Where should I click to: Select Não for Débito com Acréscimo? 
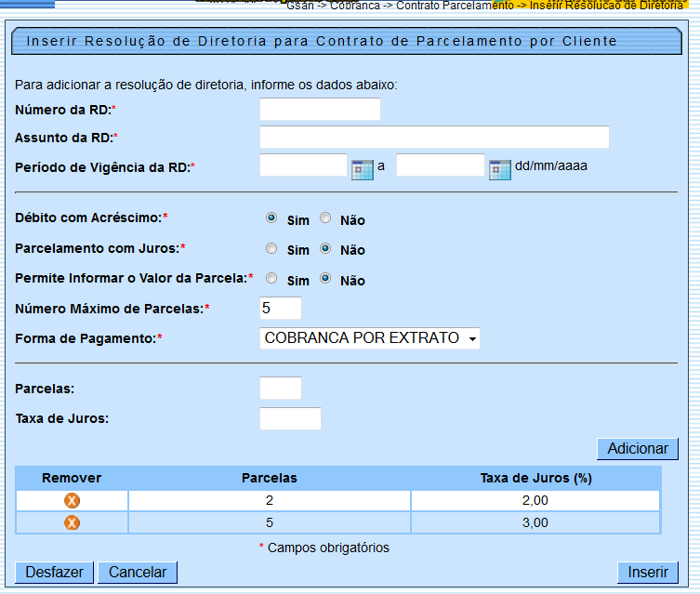click(x=325, y=218)
